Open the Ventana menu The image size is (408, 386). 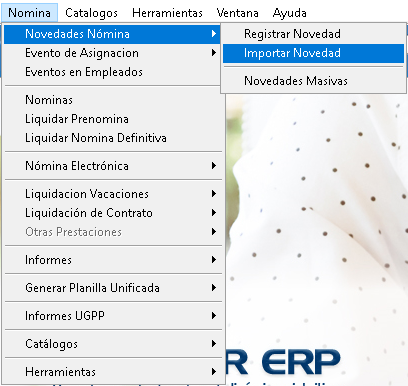pyautogui.click(x=237, y=13)
